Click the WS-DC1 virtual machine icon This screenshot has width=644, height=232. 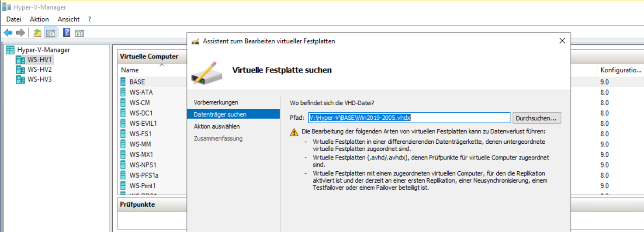click(x=123, y=113)
